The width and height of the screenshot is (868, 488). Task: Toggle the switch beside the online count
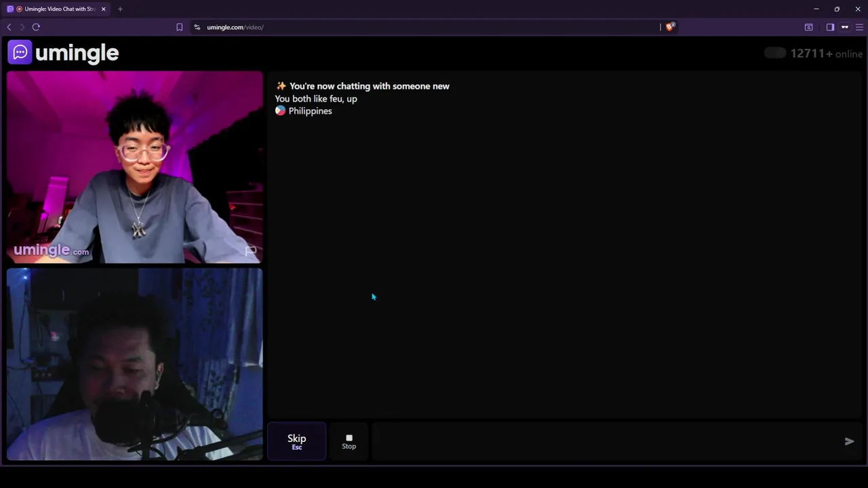[774, 53]
